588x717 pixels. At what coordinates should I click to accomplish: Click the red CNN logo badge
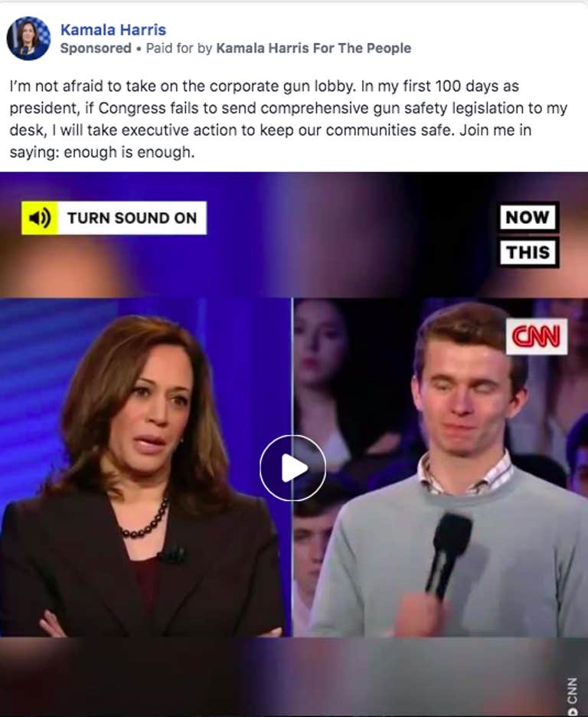(537, 336)
